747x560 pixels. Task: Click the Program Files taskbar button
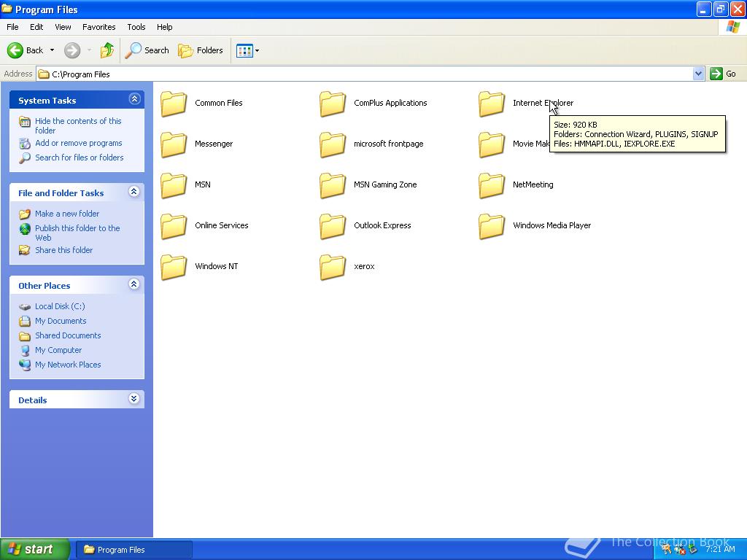point(133,550)
